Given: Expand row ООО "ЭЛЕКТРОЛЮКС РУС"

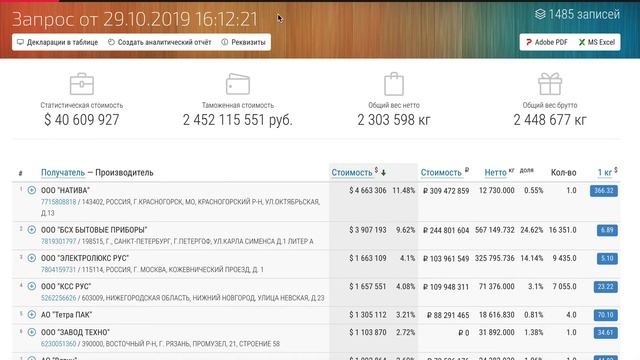Looking at the screenshot, I should point(31,258).
